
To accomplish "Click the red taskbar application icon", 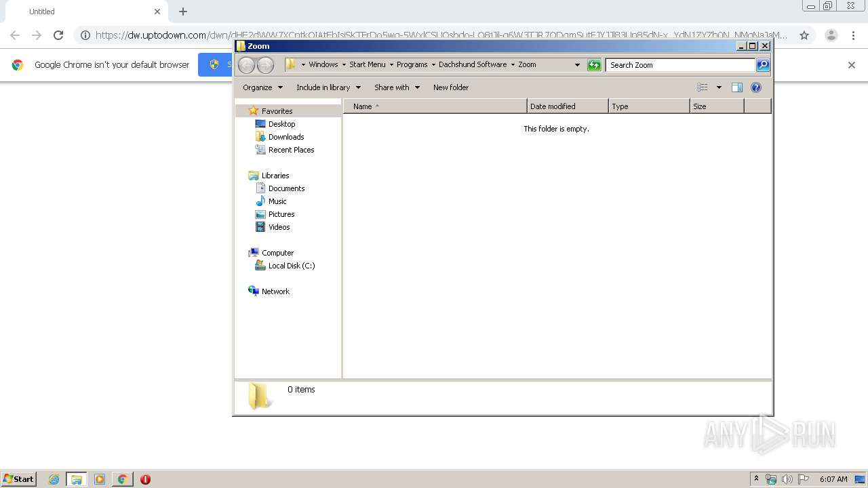I will (145, 479).
